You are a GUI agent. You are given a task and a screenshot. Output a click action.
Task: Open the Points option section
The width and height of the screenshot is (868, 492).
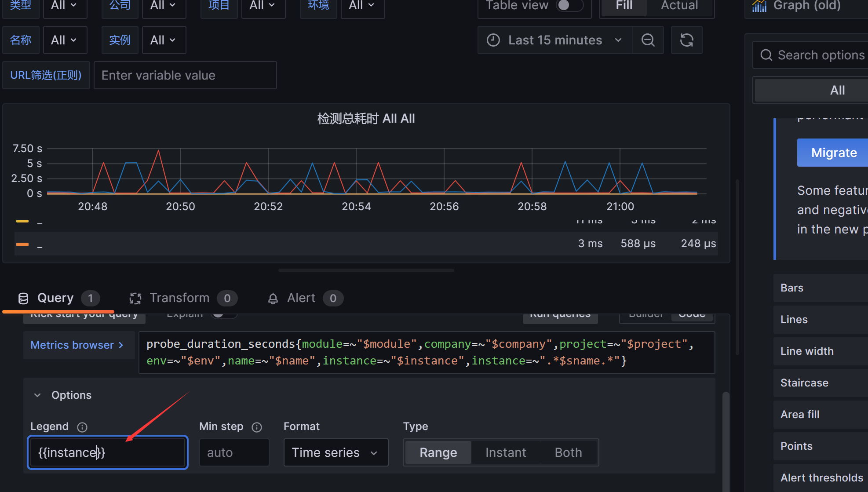coord(821,446)
